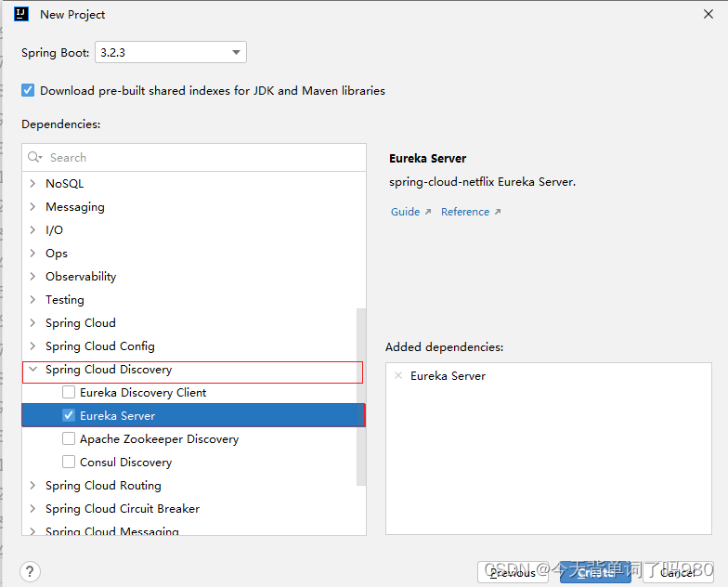Focus the dependencies Search field
The image size is (728, 587).
click(193, 158)
